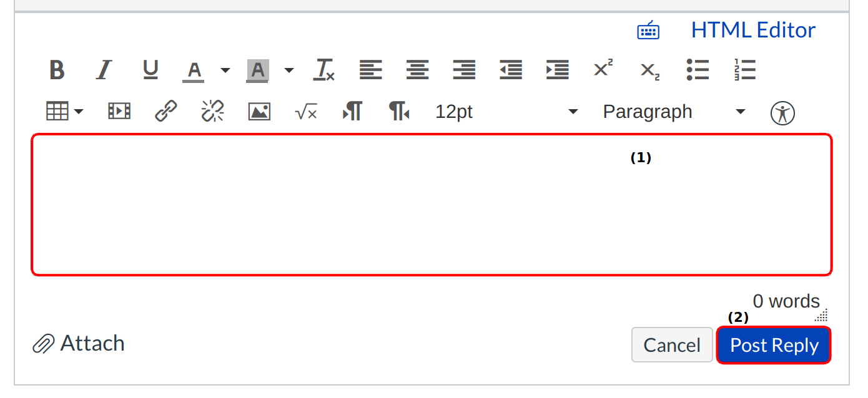Open the Paragraph format dropdown
868x398 pixels.
click(x=674, y=112)
